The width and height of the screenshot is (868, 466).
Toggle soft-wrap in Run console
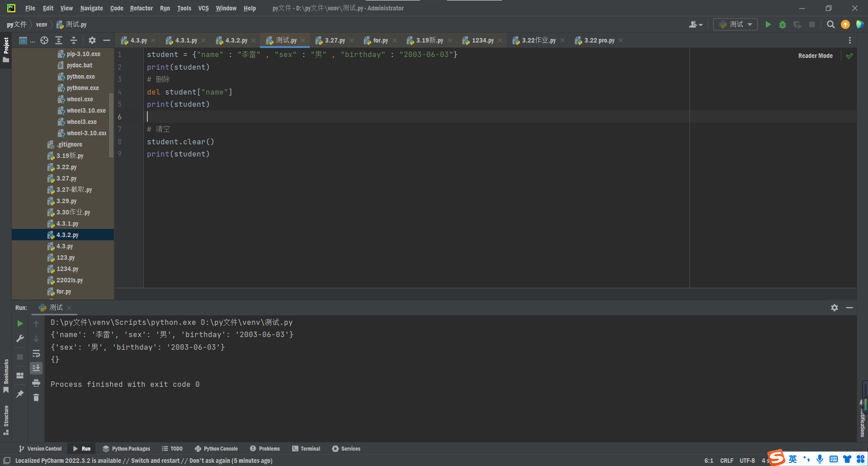coord(36,354)
